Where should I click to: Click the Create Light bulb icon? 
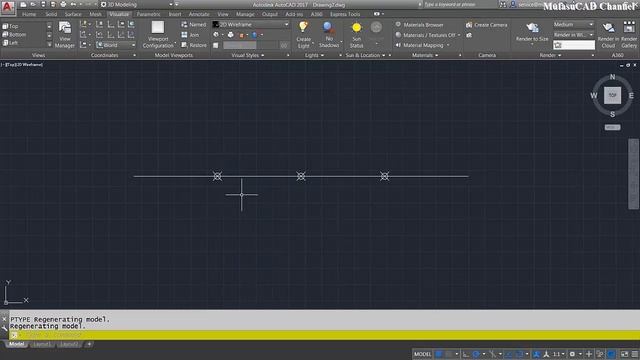tap(303, 27)
